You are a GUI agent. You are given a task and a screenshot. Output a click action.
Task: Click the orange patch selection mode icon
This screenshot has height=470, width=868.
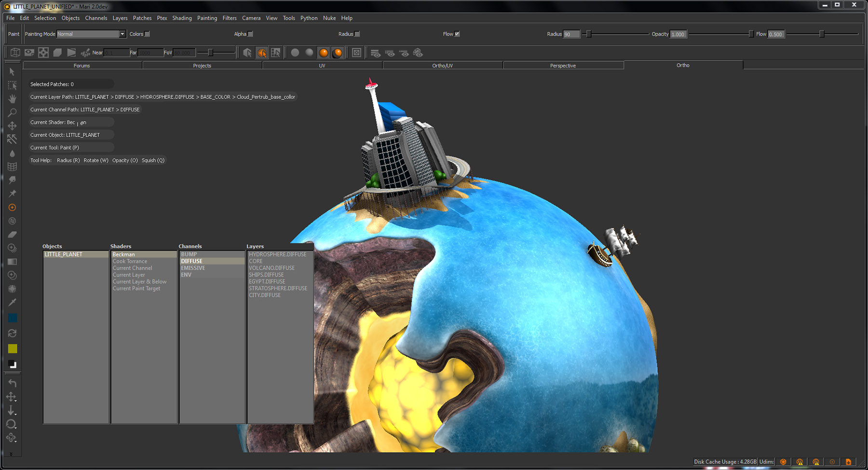tap(262, 53)
